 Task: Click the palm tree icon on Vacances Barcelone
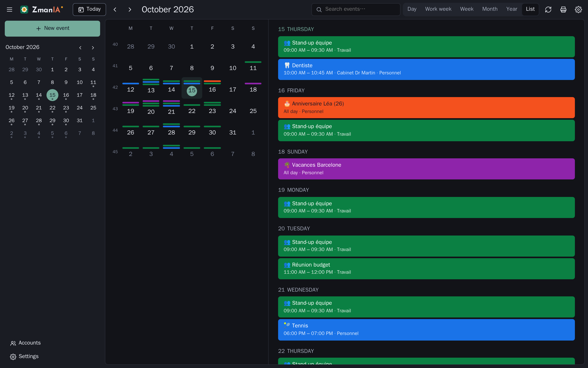[x=287, y=165]
